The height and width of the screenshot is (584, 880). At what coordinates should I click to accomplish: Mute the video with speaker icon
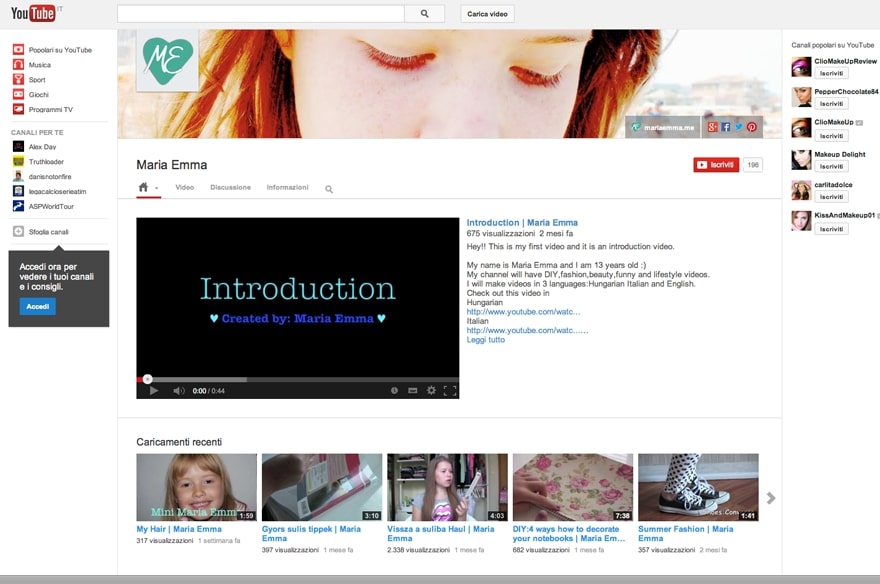coord(178,391)
